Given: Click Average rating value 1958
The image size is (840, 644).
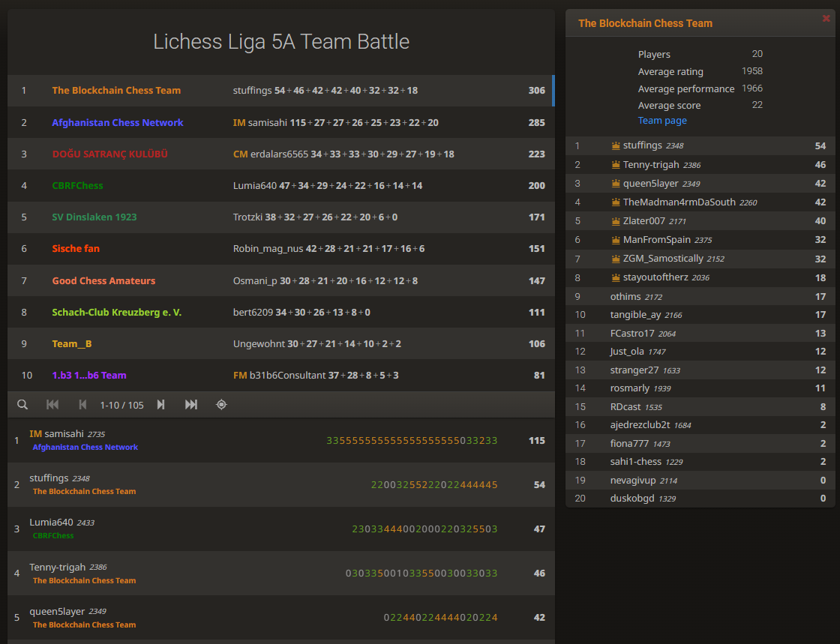Looking at the screenshot, I should click(x=752, y=71).
